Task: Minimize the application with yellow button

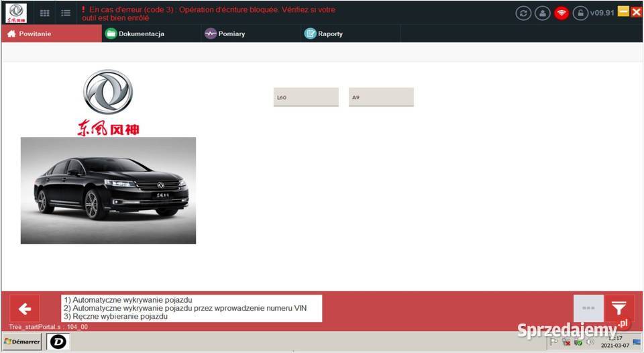Action: pos(623,11)
